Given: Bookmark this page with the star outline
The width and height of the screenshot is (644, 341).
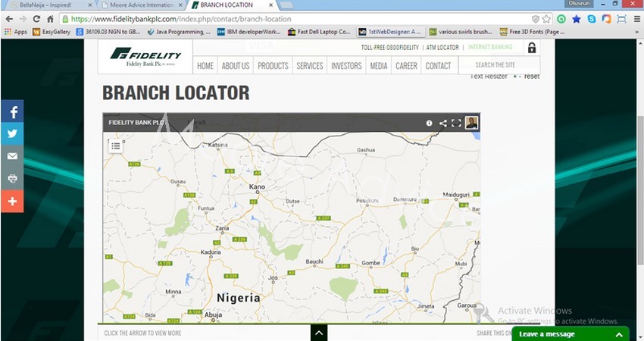Looking at the screenshot, I should click(x=546, y=19).
